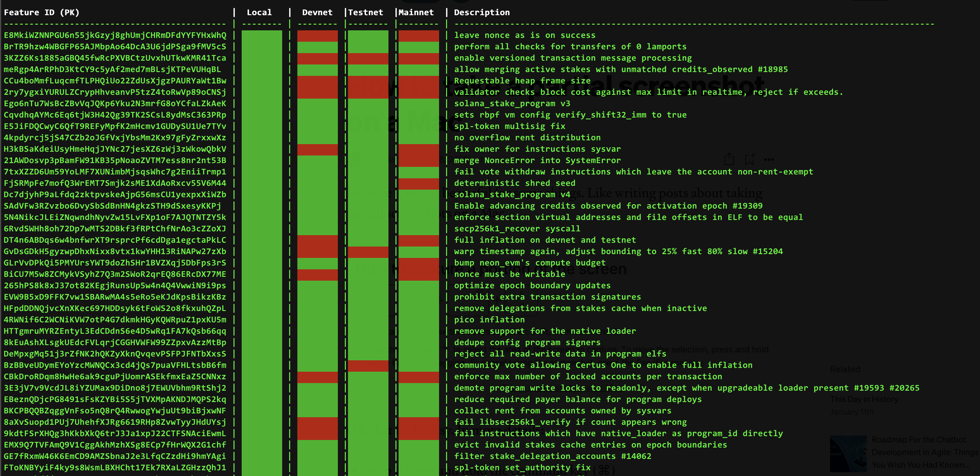The height and width of the screenshot is (476, 980).
Task: Select feature ID GE7fRxmW46K6EmCD9AMZSbnaJ2e3LfqCZzdHi9hmYAgi
Action: point(115,456)
